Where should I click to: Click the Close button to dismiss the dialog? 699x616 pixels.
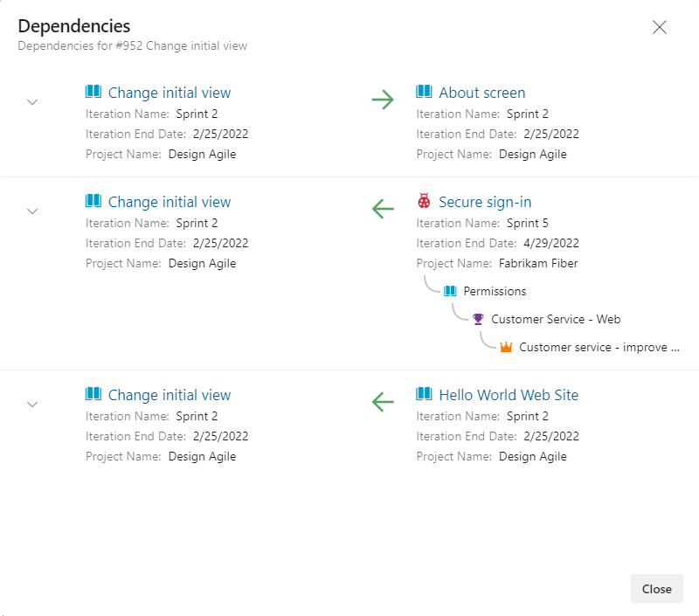[656, 588]
